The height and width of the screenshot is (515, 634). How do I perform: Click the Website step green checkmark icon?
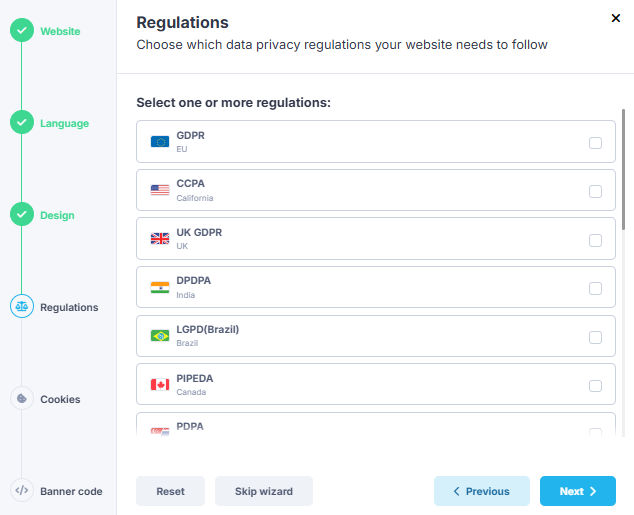tap(21, 31)
